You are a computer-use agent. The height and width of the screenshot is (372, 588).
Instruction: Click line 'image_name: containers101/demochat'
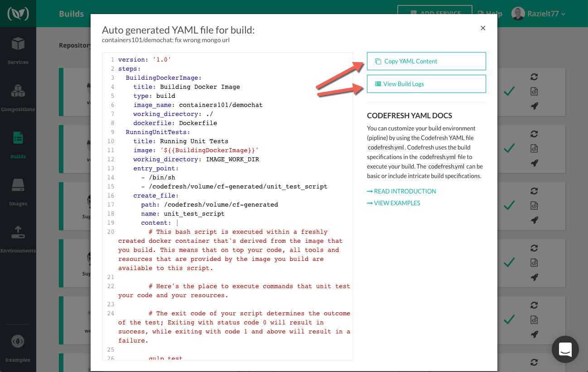pyautogui.click(x=198, y=105)
